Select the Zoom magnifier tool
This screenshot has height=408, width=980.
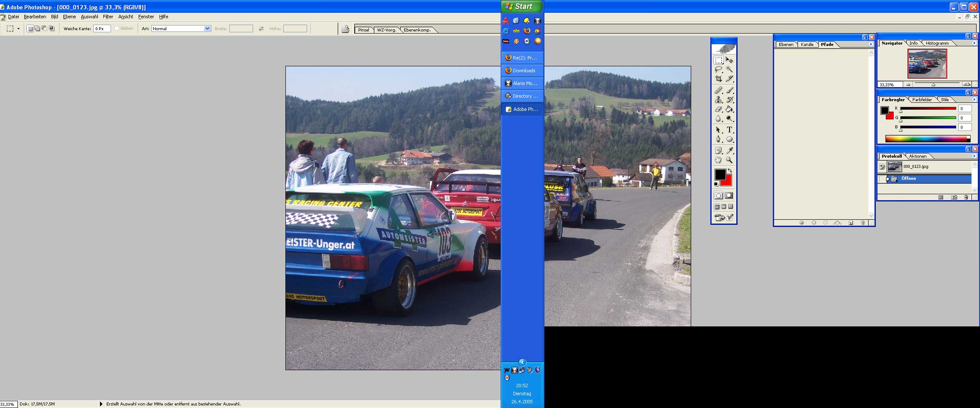[x=729, y=160]
